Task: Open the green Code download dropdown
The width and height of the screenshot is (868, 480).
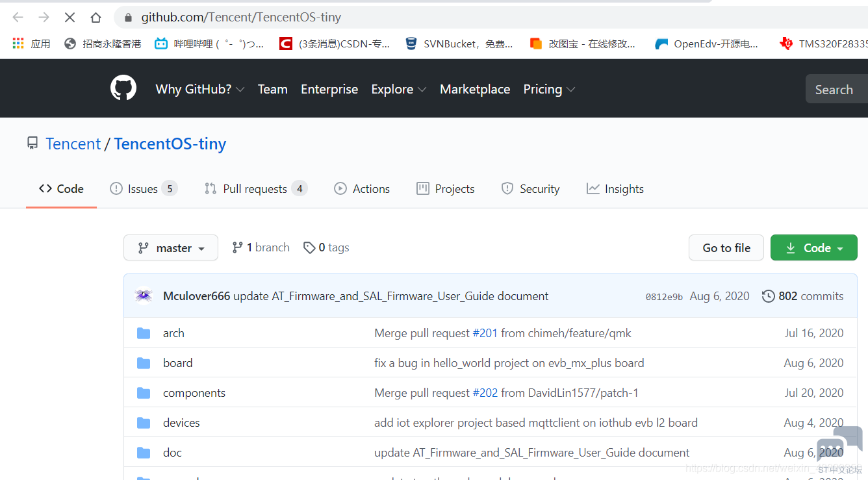Action: 814,247
